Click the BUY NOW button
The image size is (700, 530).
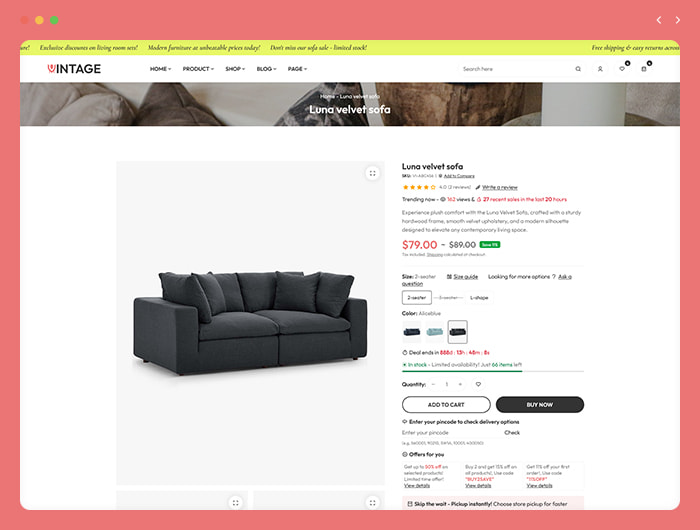pyautogui.click(x=540, y=405)
